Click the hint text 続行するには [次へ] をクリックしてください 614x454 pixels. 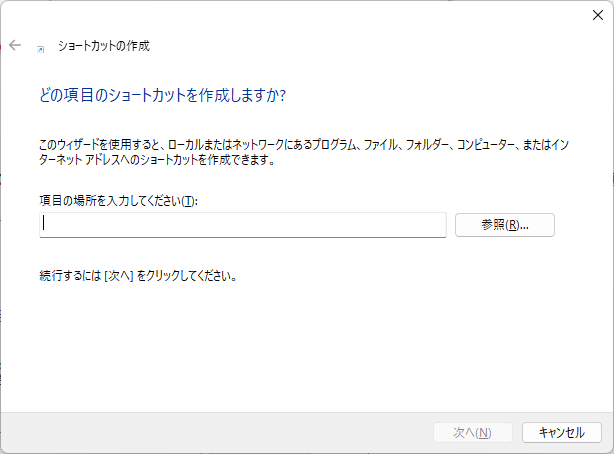[138, 275]
